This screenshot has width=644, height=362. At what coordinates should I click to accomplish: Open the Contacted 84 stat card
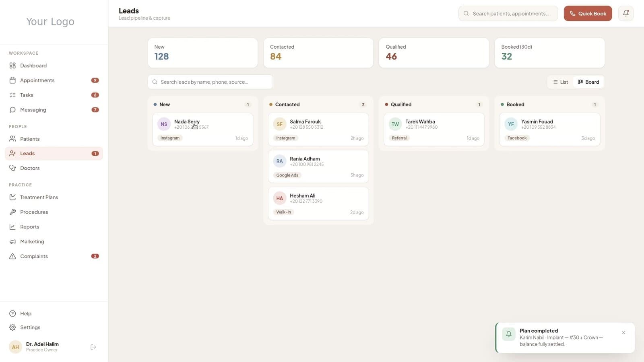click(x=318, y=53)
